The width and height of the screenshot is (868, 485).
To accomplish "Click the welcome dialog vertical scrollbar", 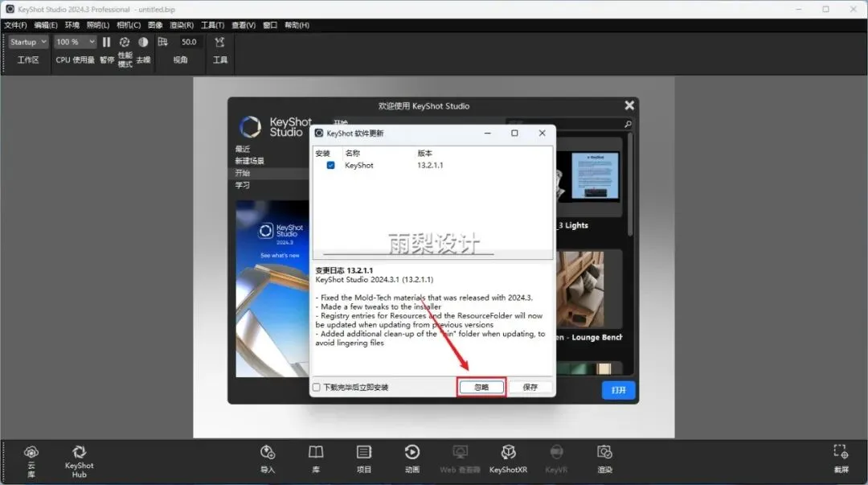I will click(630, 183).
